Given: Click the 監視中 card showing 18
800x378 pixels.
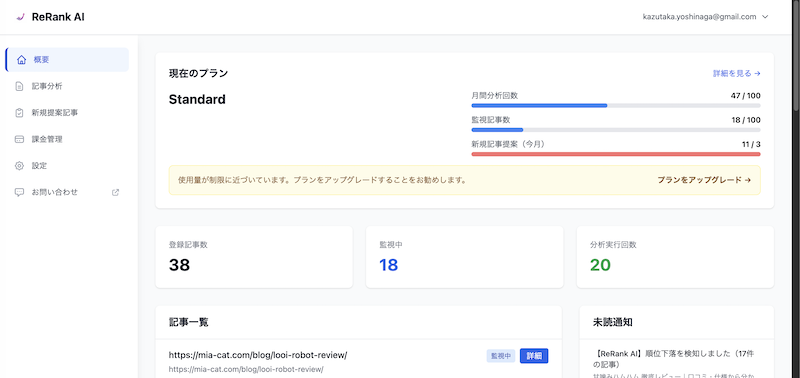Looking at the screenshot, I should pos(464,257).
